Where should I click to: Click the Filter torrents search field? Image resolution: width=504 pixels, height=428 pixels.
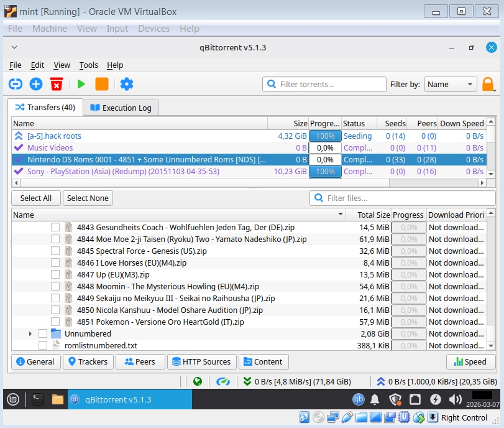(324, 85)
